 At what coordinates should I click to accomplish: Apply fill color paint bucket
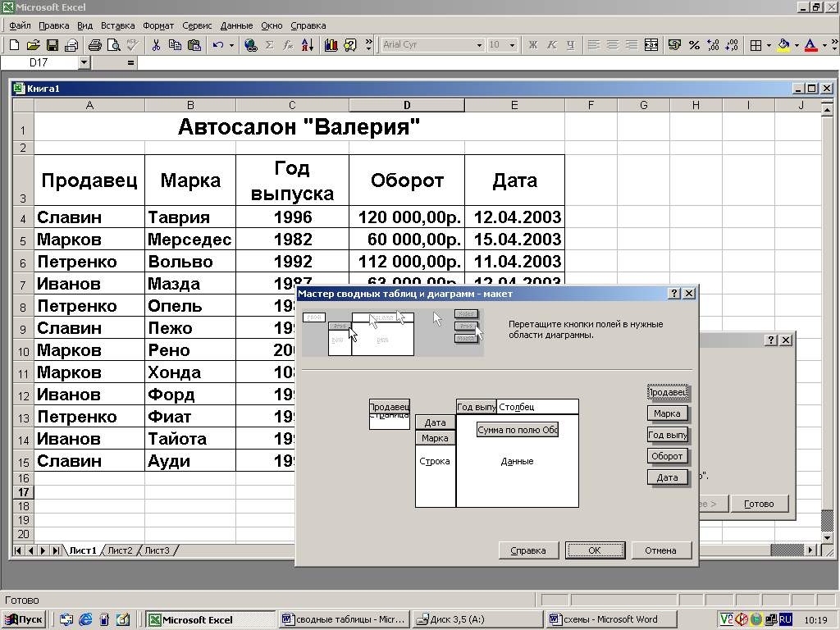pyautogui.click(x=783, y=45)
